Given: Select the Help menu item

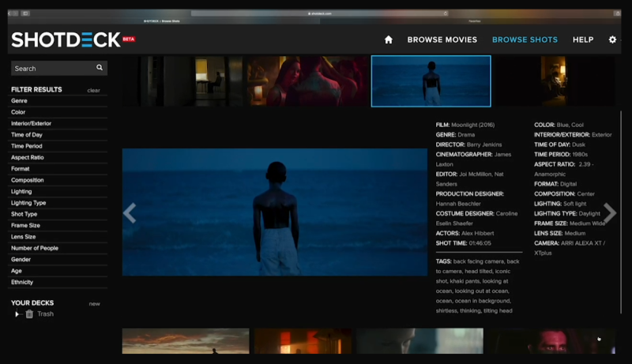Looking at the screenshot, I should 583,39.
